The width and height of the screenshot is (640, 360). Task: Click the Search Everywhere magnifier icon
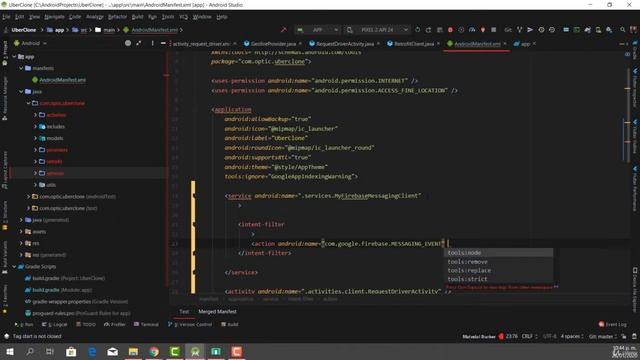622,30
